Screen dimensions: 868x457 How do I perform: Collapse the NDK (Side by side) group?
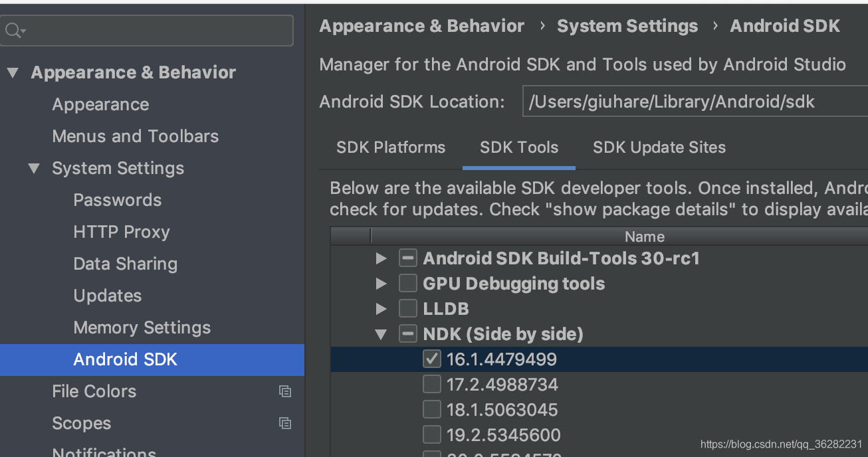(x=381, y=334)
